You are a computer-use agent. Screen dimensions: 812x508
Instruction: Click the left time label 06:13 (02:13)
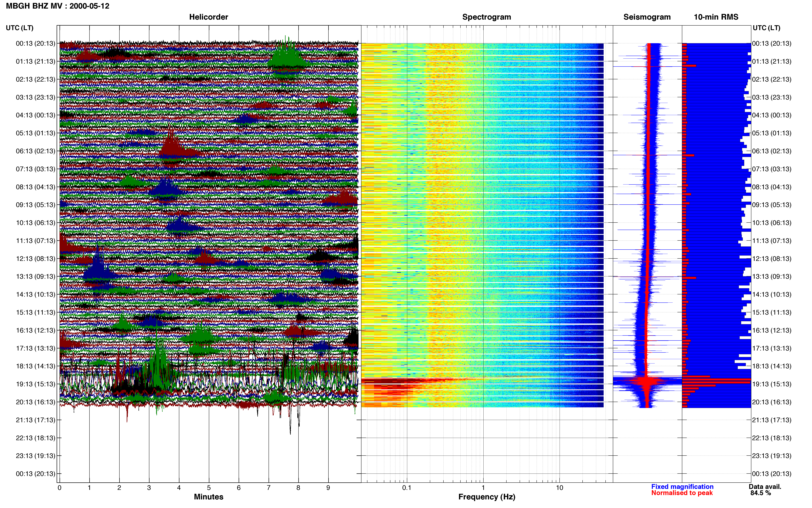coord(35,151)
